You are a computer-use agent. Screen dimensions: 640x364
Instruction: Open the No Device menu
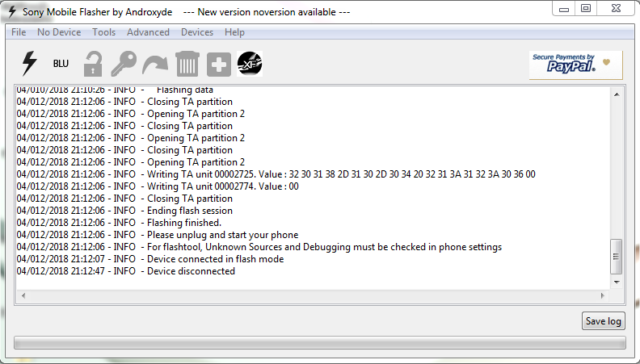pos(59,32)
